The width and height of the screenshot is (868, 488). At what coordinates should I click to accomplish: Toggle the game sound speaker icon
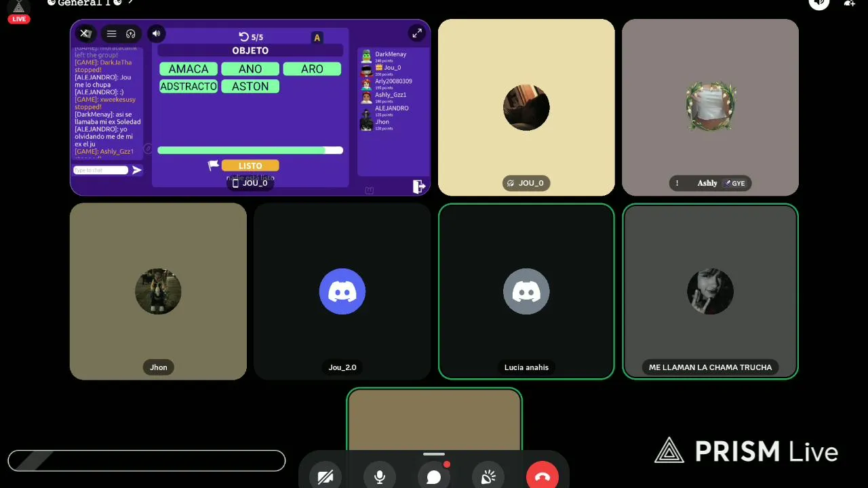[x=157, y=33]
